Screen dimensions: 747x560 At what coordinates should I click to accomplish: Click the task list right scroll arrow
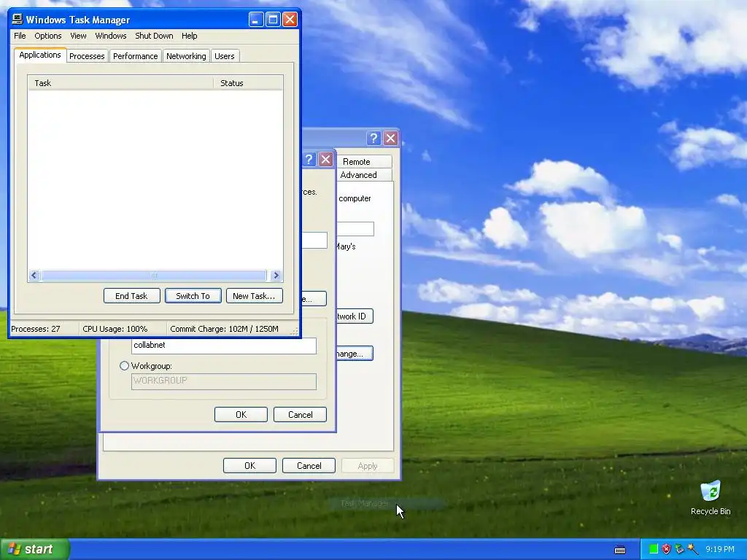click(x=276, y=275)
